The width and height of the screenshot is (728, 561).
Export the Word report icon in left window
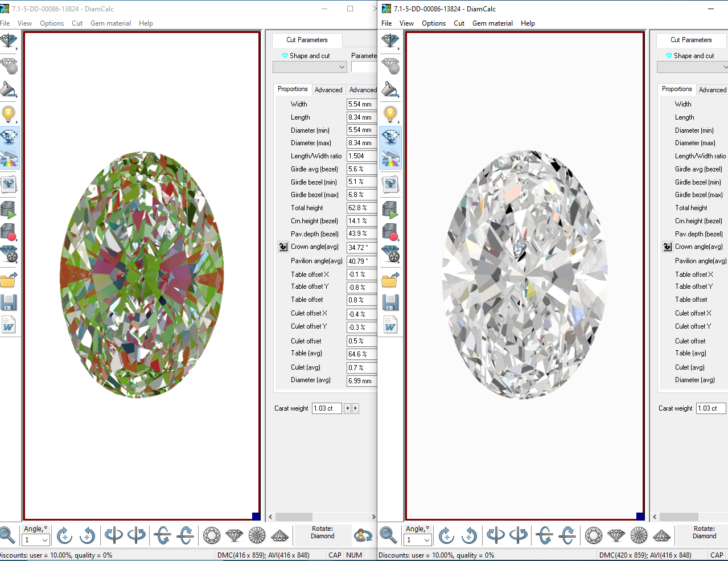9,325
